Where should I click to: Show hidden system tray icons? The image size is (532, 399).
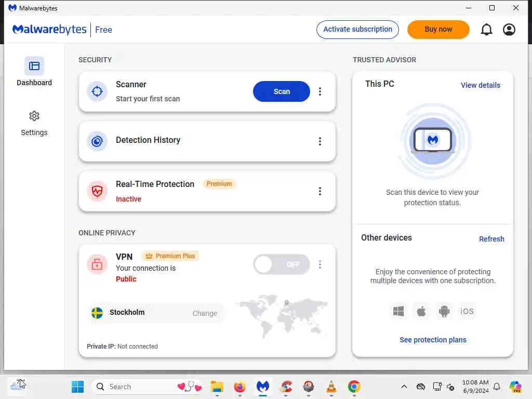coord(404,387)
